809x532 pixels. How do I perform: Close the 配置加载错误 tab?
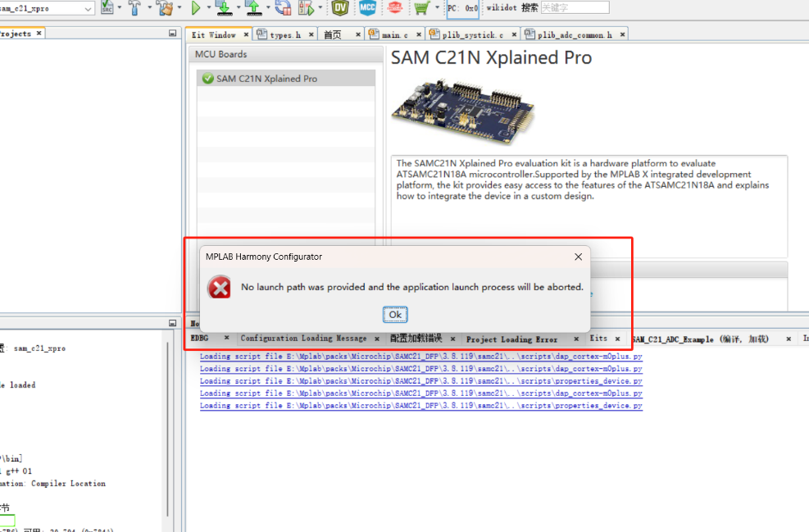452,339
